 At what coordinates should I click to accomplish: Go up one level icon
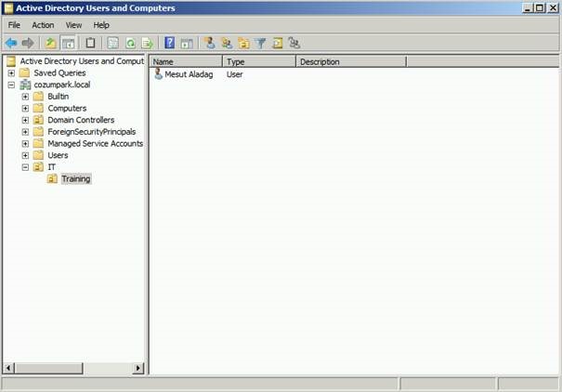50,44
